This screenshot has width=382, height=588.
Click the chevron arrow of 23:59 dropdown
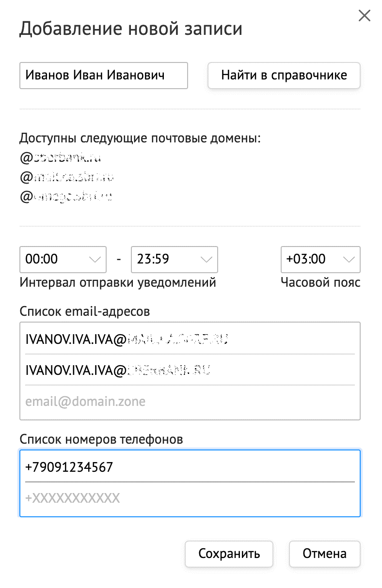point(206,259)
